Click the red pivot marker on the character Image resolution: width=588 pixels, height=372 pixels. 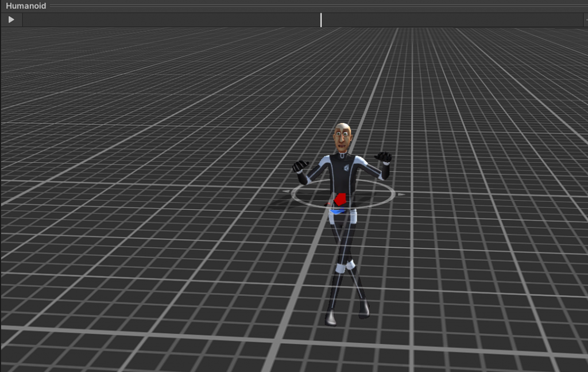point(340,200)
